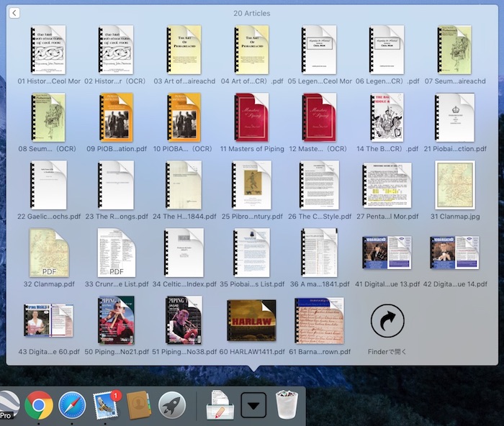This screenshot has width=504, height=426.
Task: Open 23 The R...ongs.pdf file
Action: click(x=116, y=185)
